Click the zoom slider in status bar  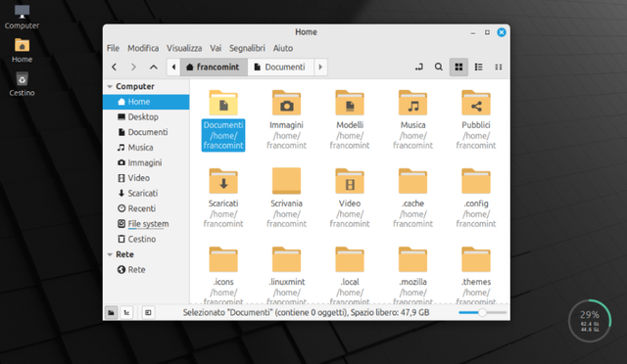[483, 312]
